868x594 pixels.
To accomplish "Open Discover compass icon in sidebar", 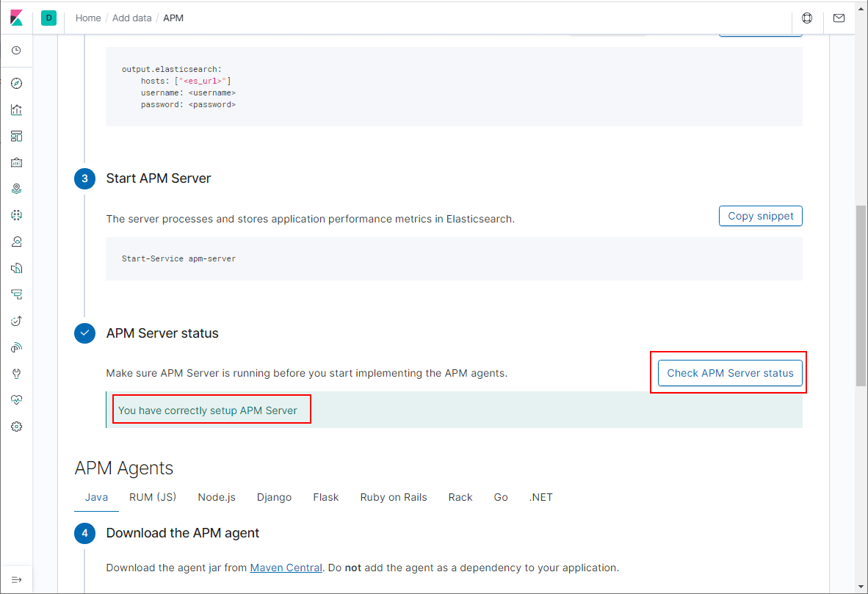I will click(x=17, y=83).
